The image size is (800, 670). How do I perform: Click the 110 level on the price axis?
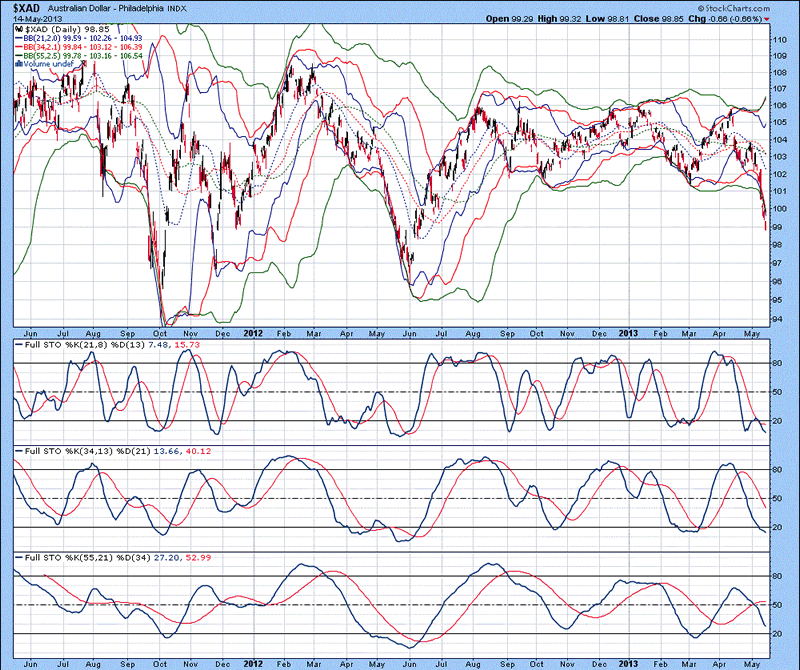778,38
